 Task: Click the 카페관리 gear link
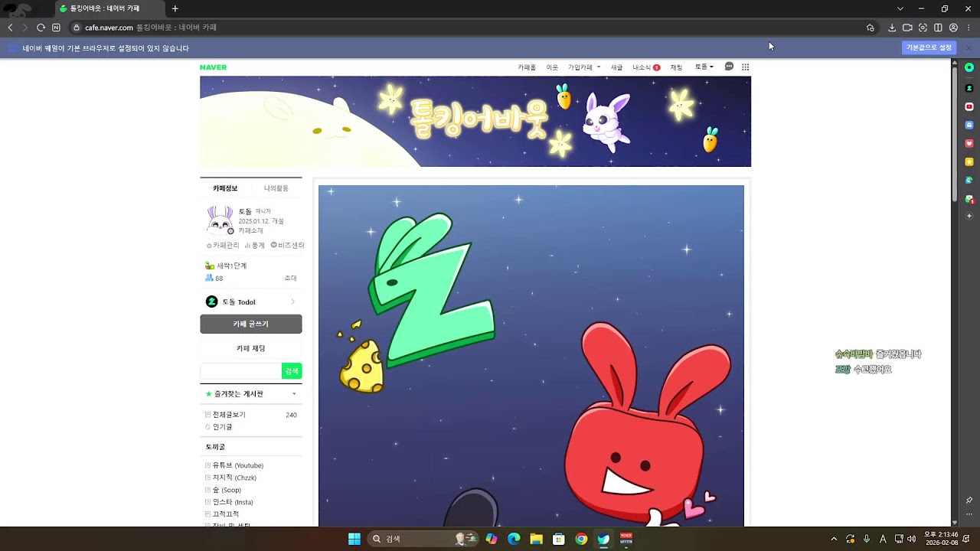click(x=223, y=246)
